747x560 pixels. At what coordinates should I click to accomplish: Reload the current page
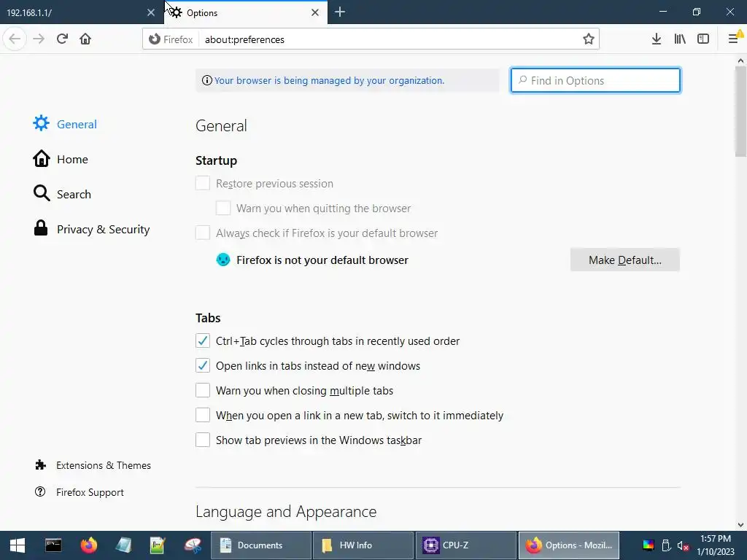(62, 39)
